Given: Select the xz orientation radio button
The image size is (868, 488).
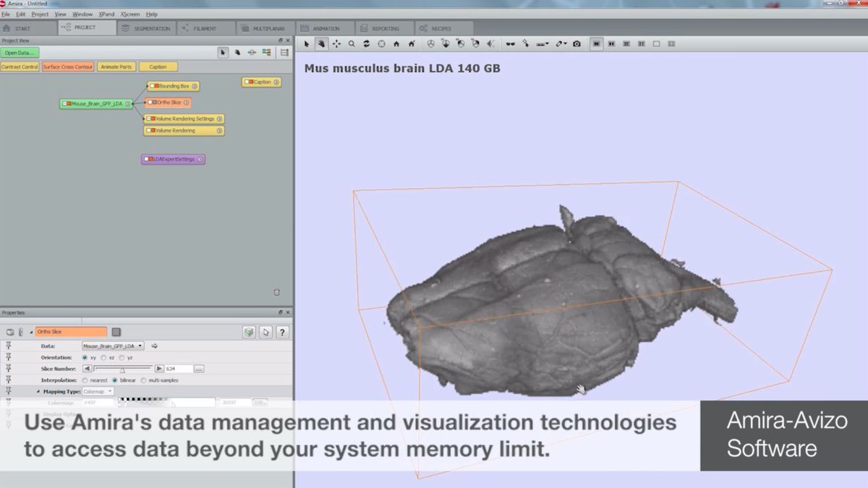Looking at the screenshot, I should click(x=103, y=357).
